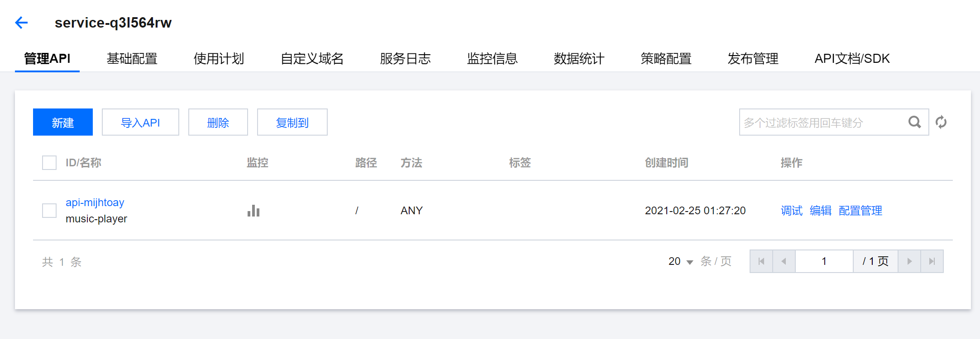Click the 导入API button
Viewport: 980px width, 339px height.
coord(140,122)
